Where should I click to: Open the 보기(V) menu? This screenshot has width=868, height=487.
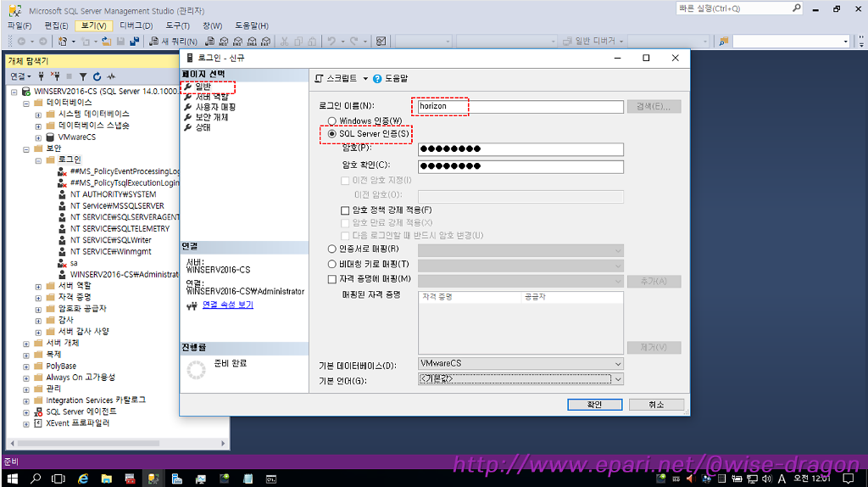pyautogui.click(x=93, y=25)
